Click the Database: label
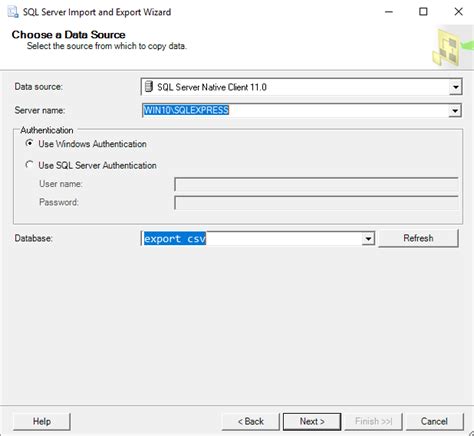 coord(33,238)
